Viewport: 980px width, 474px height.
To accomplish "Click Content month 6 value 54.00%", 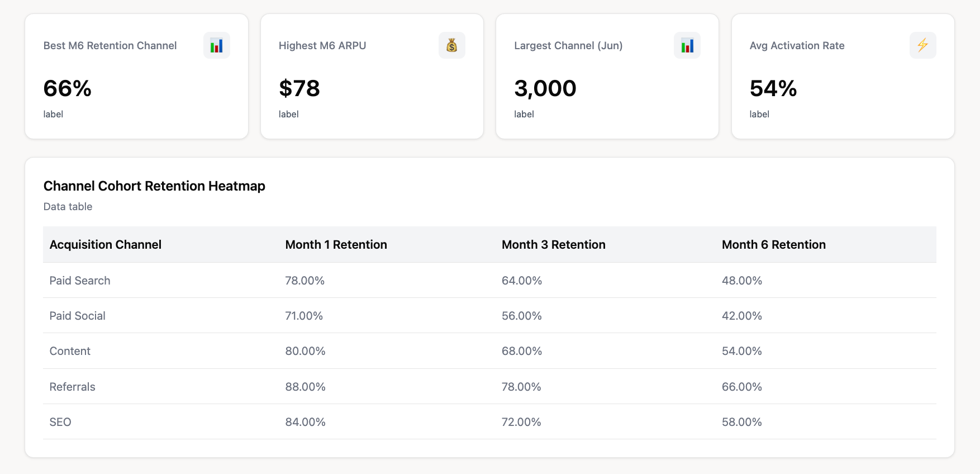I will pos(742,351).
